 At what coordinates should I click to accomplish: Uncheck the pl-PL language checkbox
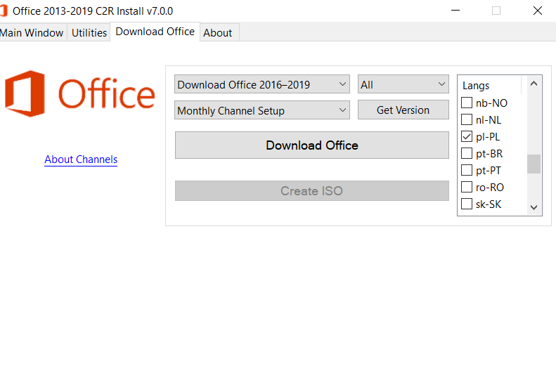467,136
